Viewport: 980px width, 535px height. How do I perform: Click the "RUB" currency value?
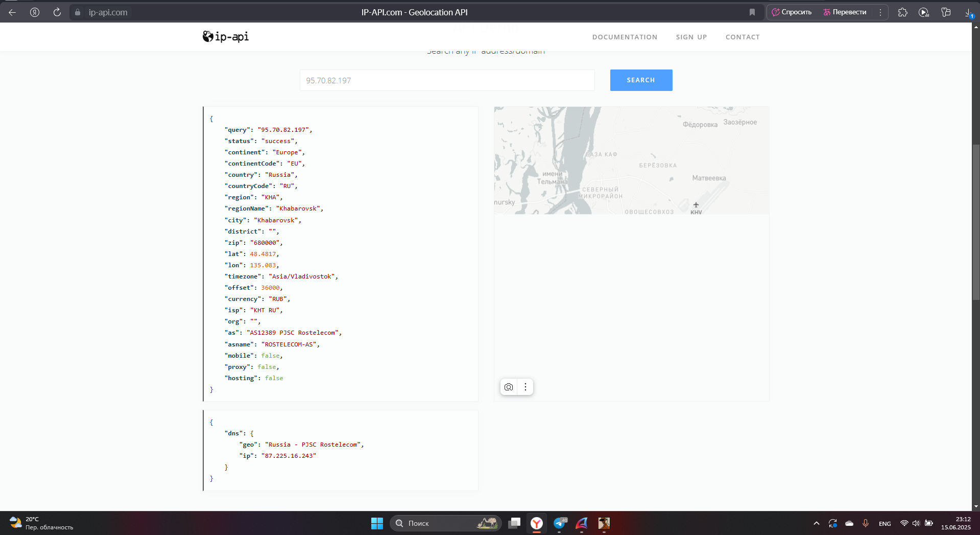[278, 299]
